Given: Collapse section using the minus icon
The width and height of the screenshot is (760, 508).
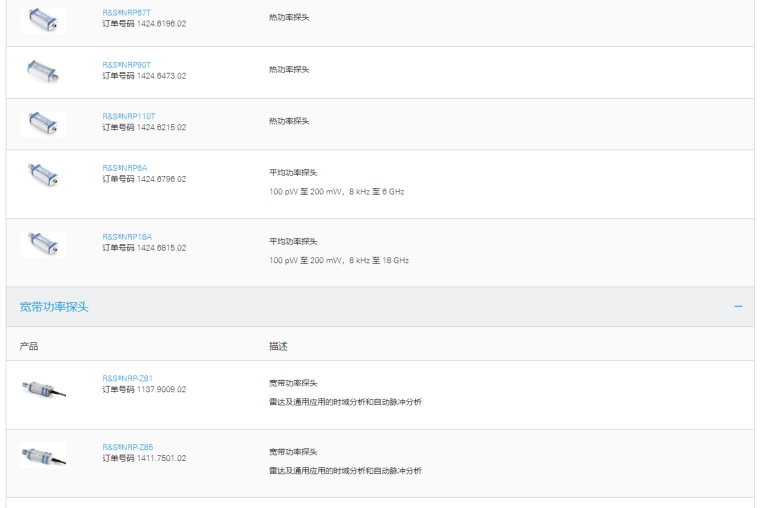Looking at the screenshot, I should tap(738, 306).
